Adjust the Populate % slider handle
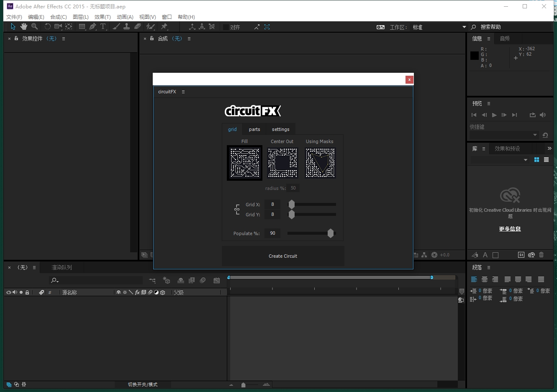This screenshot has width=557, height=392. pos(331,233)
